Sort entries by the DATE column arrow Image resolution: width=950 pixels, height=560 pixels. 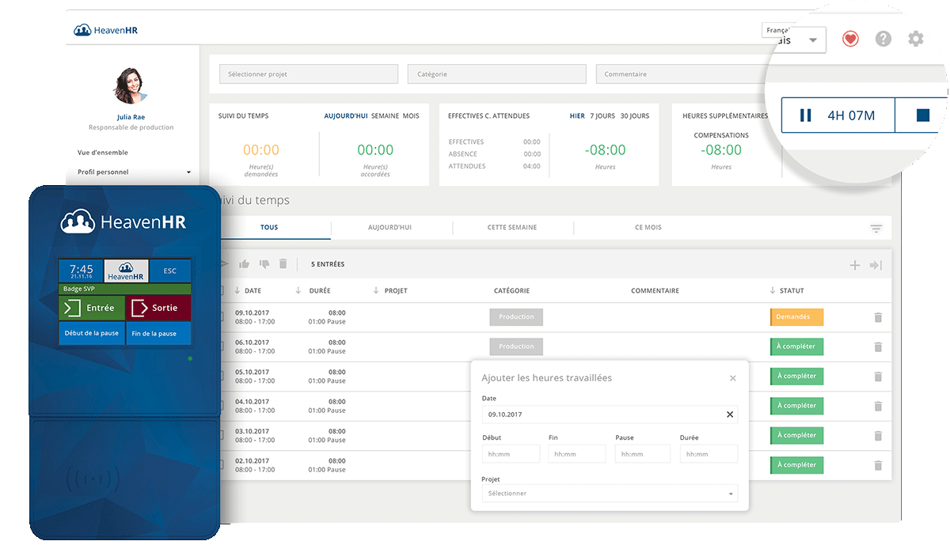point(237,290)
